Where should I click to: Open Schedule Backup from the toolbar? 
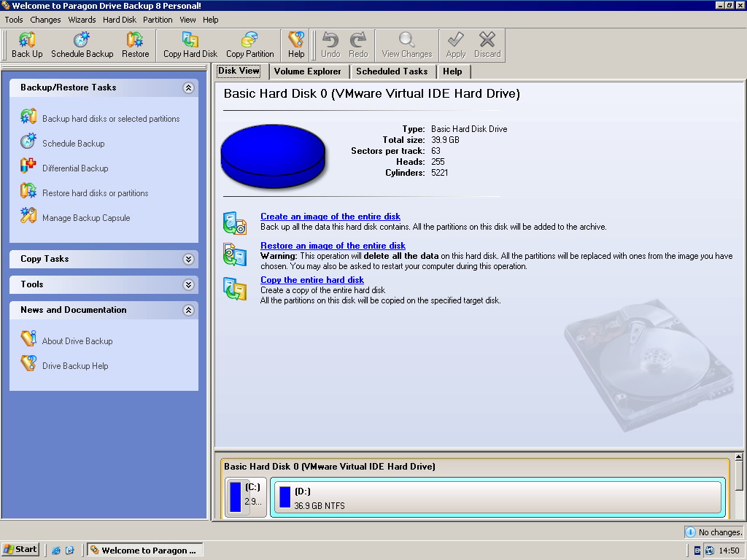point(82,45)
